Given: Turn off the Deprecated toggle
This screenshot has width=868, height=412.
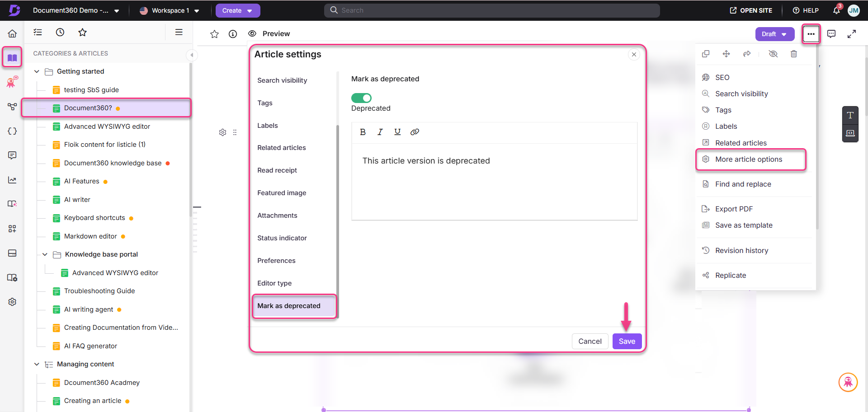Looking at the screenshot, I should click(x=361, y=98).
